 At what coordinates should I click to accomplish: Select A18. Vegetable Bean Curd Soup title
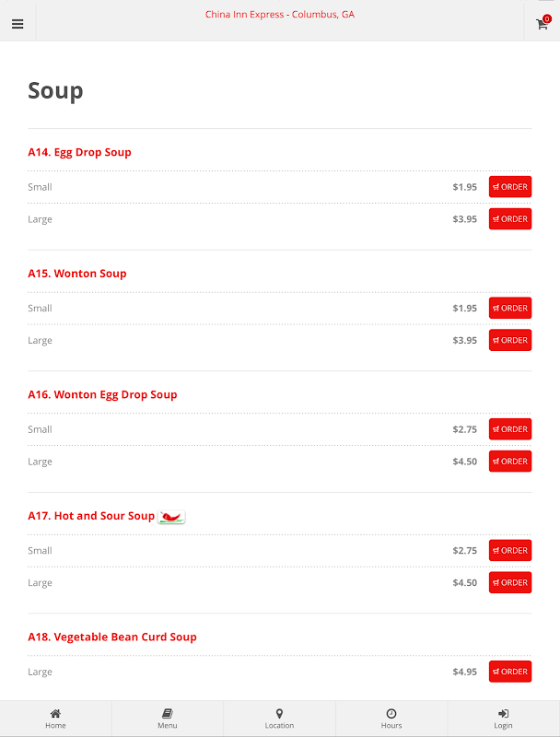112,637
